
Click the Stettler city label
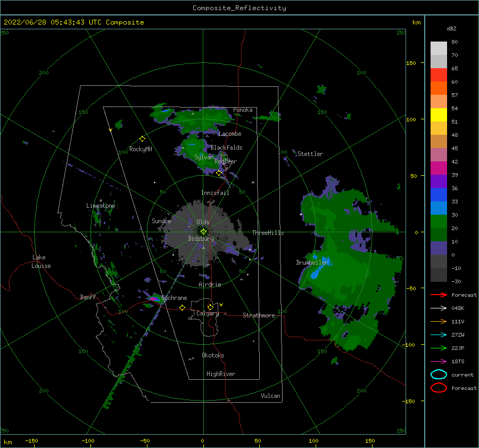pos(310,154)
